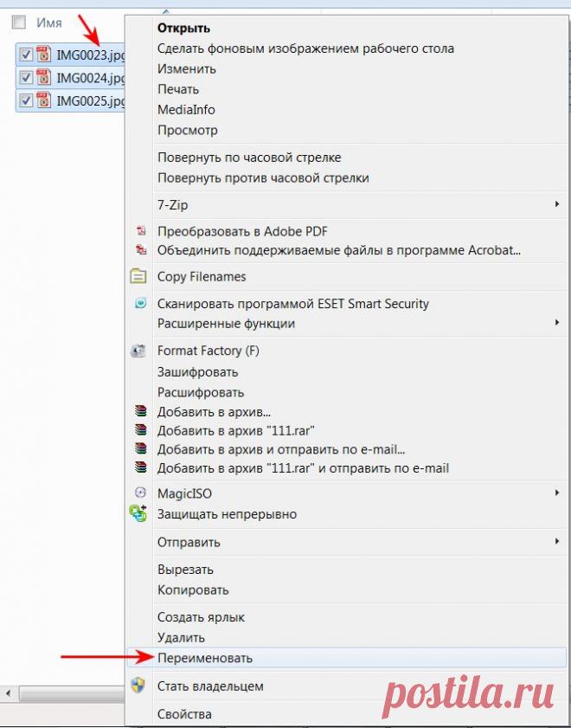Uncheck the IMG0024.jpg checkbox
571x728 pixels.
tap(26, 78)
